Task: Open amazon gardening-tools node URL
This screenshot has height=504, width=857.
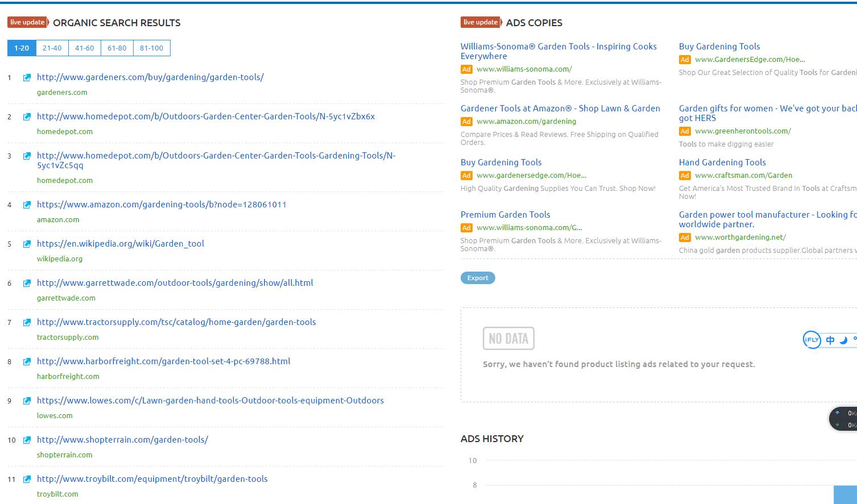Action: pyautogui.click(x=162, y=205)
